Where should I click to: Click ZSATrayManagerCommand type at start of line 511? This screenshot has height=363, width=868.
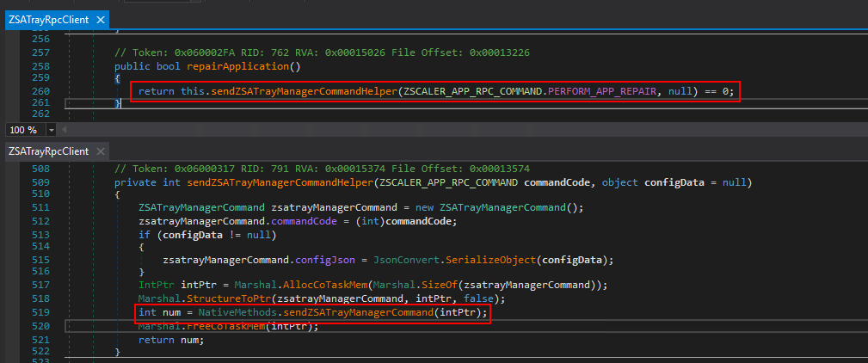click(x=202, y=208)
